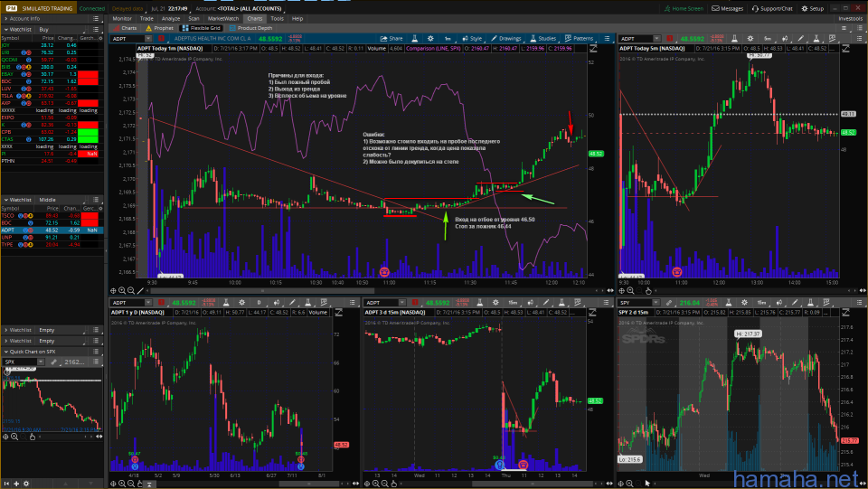This screenshot has width=868, height=489.
Task: Select the Prophet sub-tab
Action: (x=159, y=28)
